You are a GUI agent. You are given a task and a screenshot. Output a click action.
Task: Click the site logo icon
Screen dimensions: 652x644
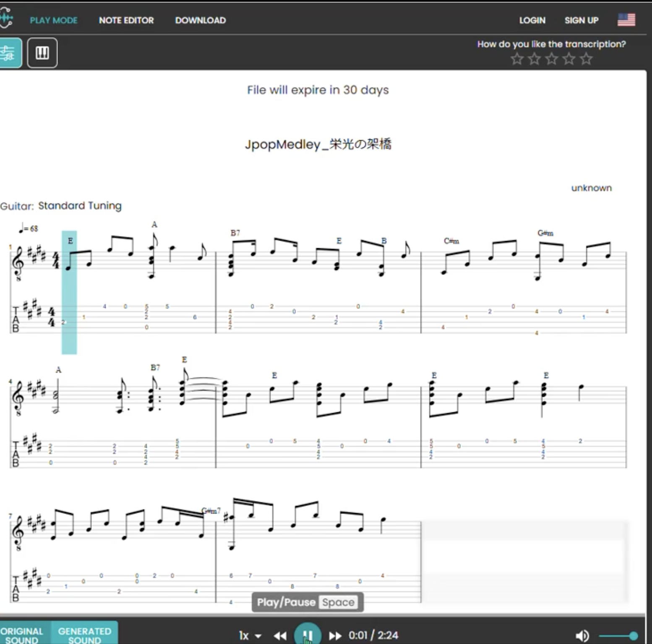(x=6, y=18)
